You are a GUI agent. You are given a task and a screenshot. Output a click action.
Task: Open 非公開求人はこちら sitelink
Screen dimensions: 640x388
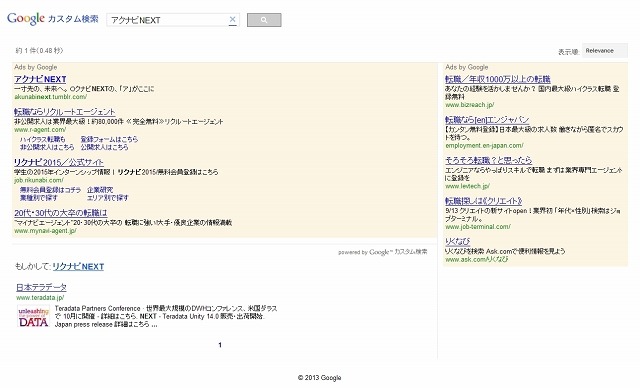(x=47, y=147)
